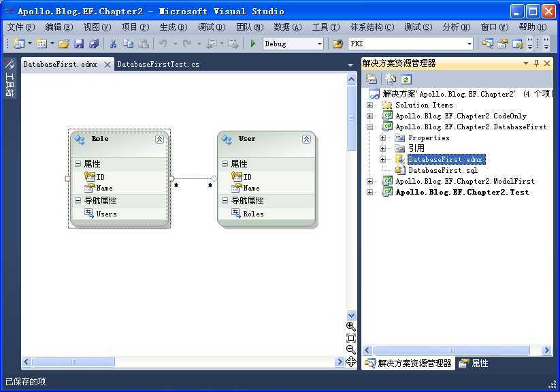Click the Open File folder icon
The image size is (560, 392).
(x=64, y=44)
